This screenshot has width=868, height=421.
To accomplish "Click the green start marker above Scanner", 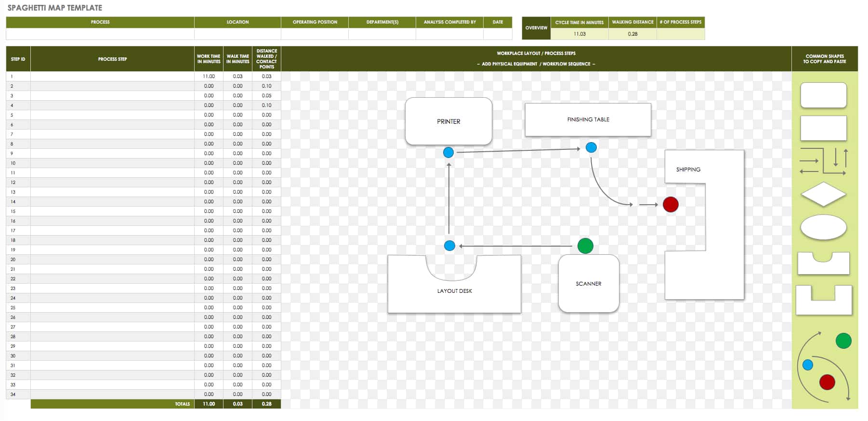I will coord(585,246).
